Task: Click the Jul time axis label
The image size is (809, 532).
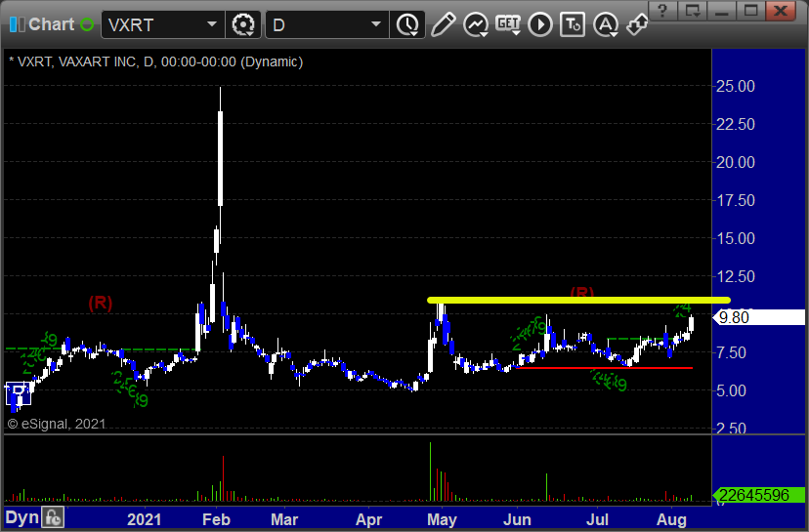Action: 597,519
